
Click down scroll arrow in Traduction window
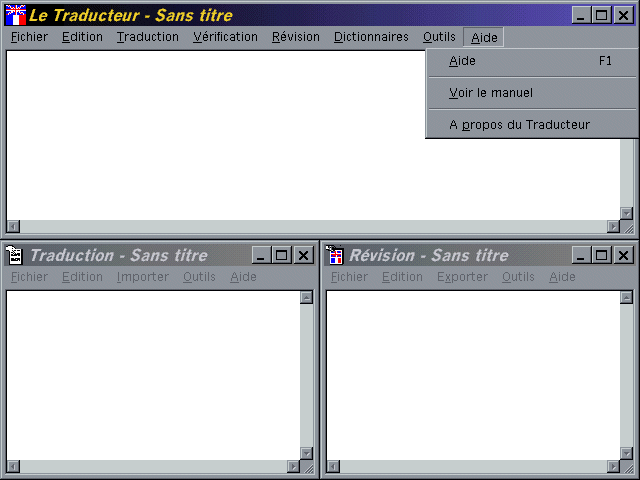click(307, 453)
